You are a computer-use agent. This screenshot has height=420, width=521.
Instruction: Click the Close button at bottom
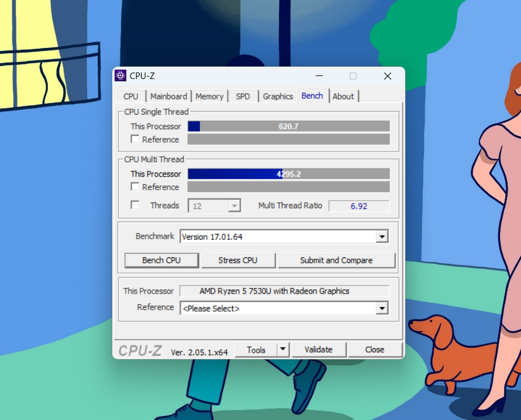click(x=375, y=350)
